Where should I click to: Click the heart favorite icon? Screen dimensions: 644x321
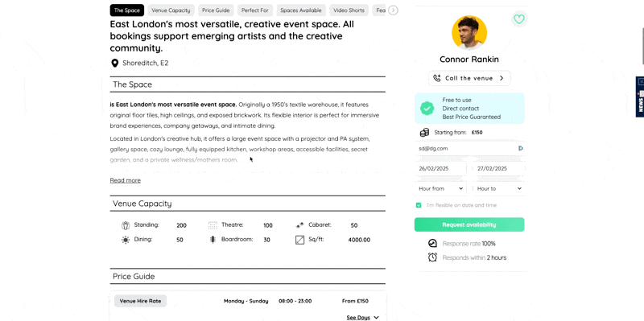[x=519, y=19]
